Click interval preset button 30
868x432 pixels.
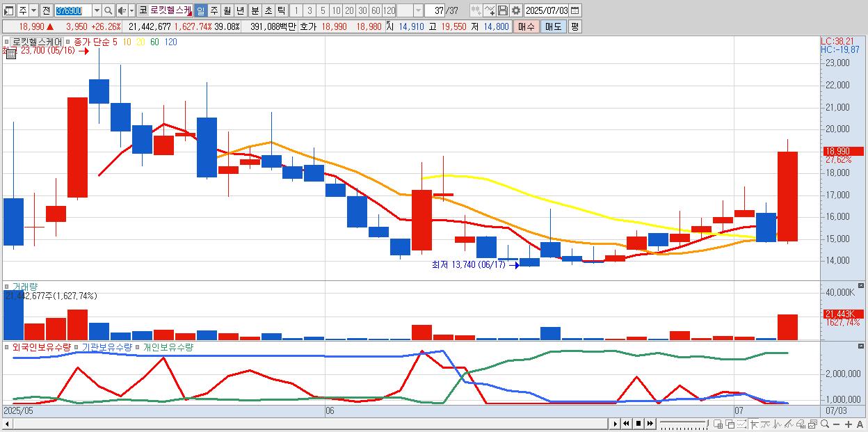pos(362,10)
